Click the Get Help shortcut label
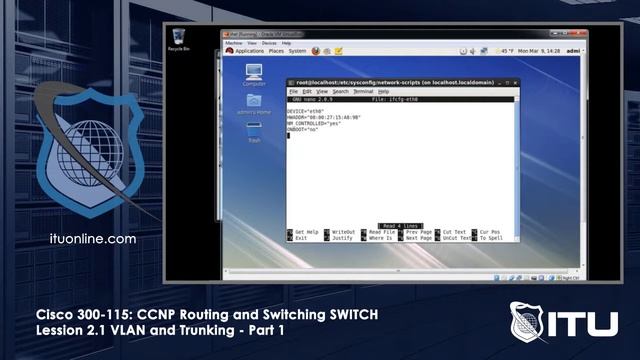640x360 pixels. click(x=307, y=232)
